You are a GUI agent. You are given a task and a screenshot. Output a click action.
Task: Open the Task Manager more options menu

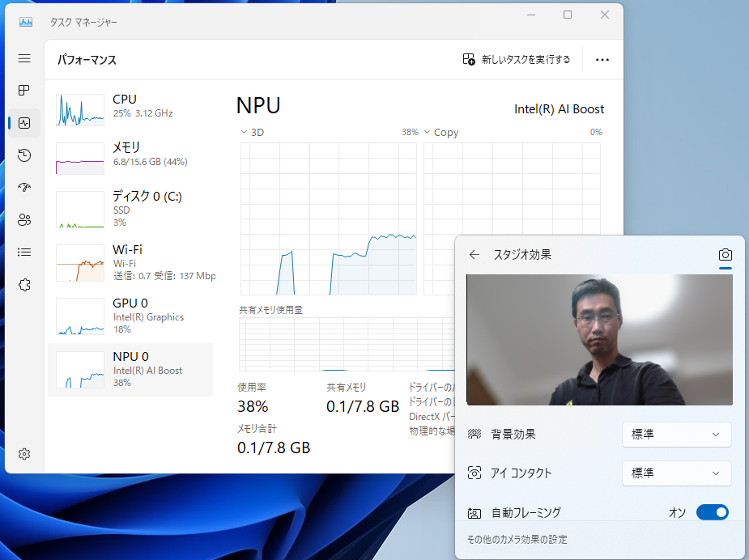tap(602, 59)
